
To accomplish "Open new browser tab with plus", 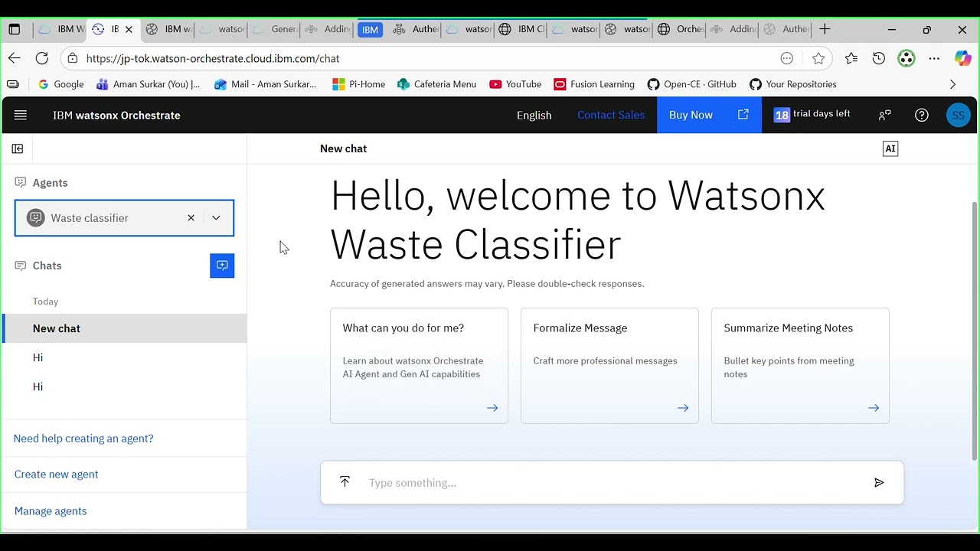I will [x=825, y=29].
